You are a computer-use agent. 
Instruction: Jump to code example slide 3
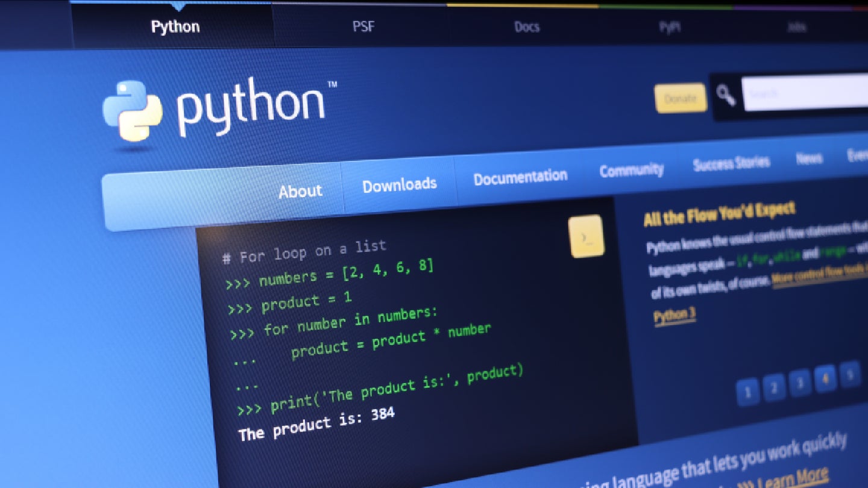[x=800, y=383]
